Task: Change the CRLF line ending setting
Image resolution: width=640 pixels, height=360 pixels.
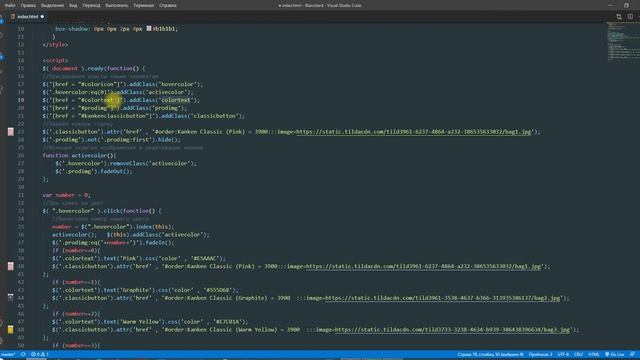Action: point(578,355)
